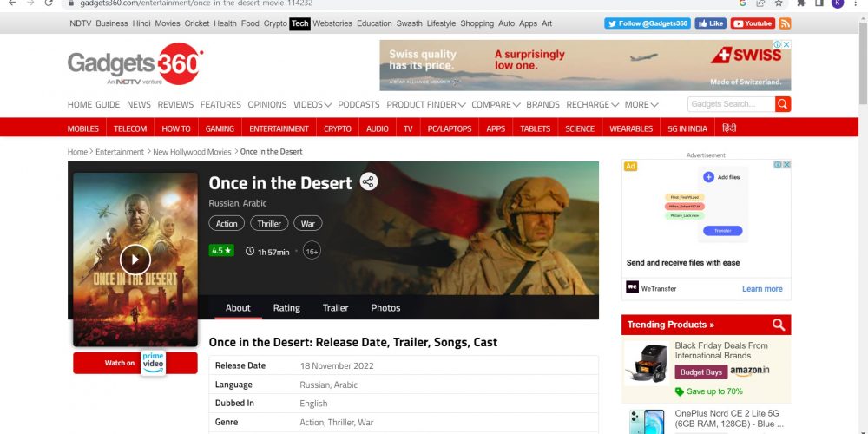The height and width of the screenshot is (434, 868).
Task: Click the red search magnifier button
Action: point(783,104)
